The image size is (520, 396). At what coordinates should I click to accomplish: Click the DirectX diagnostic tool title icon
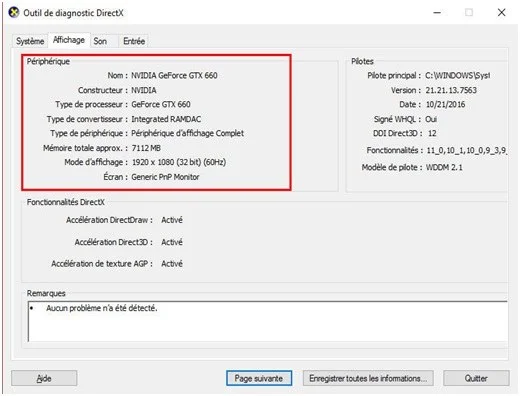coord(14,13)
